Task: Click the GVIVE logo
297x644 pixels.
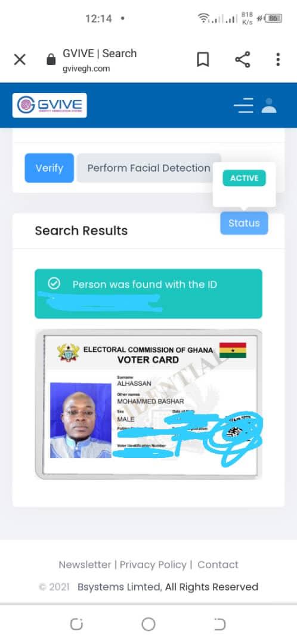Action: 49,105
